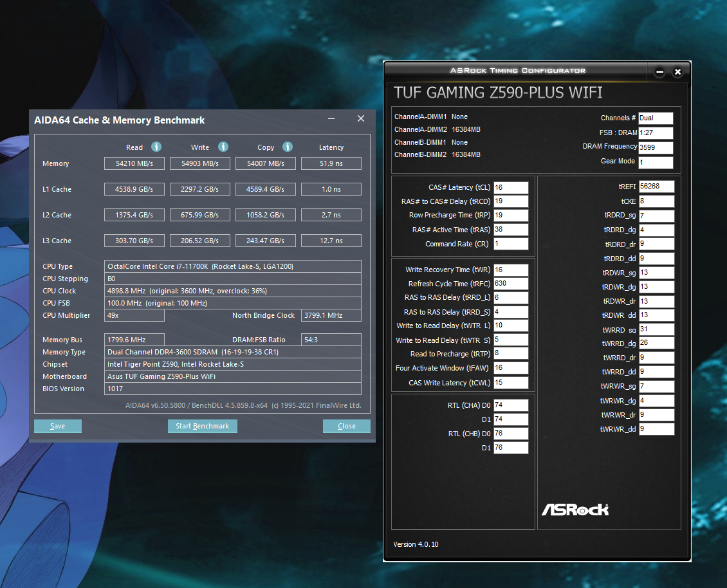Click the CPU Multiplier field showing 49x
The height and width of the screenshot is (588, 727).
pos(134,315)
